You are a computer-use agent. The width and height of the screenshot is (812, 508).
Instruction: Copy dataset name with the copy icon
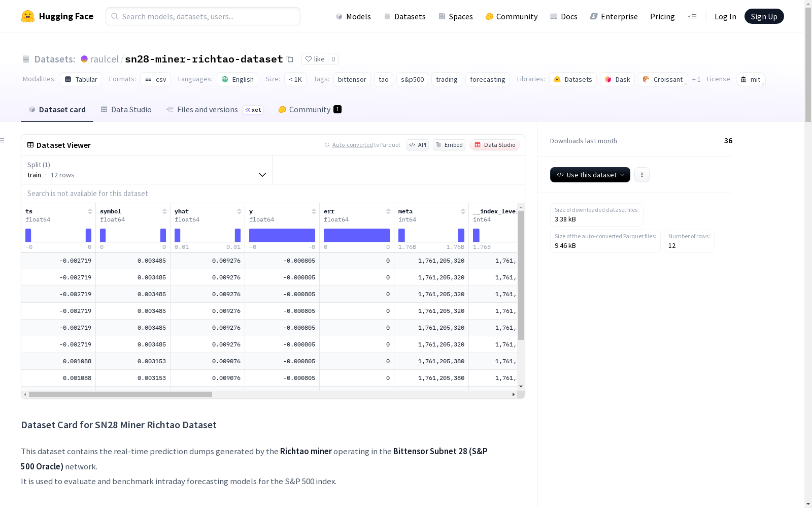coord(290,59)
